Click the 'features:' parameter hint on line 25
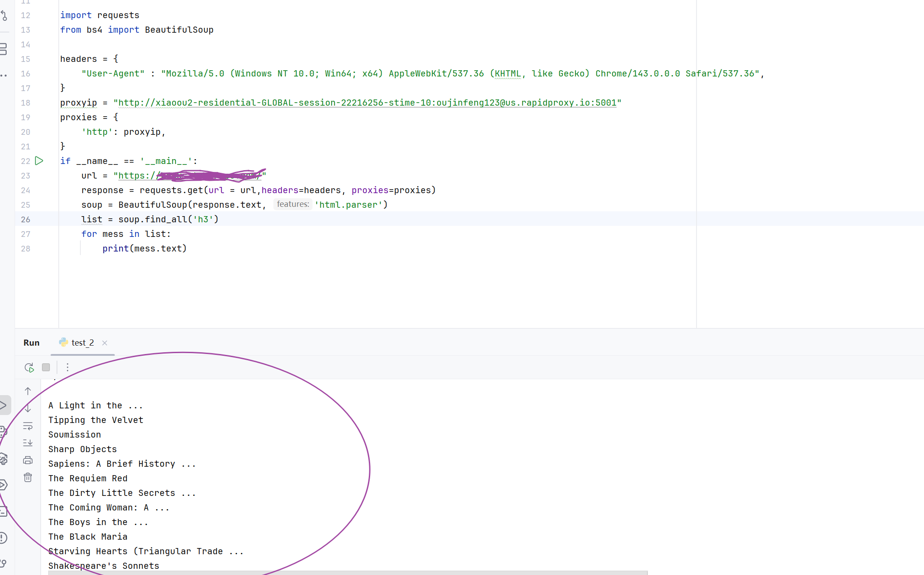This screenshot has width=924, height=575. pos(293,204)
